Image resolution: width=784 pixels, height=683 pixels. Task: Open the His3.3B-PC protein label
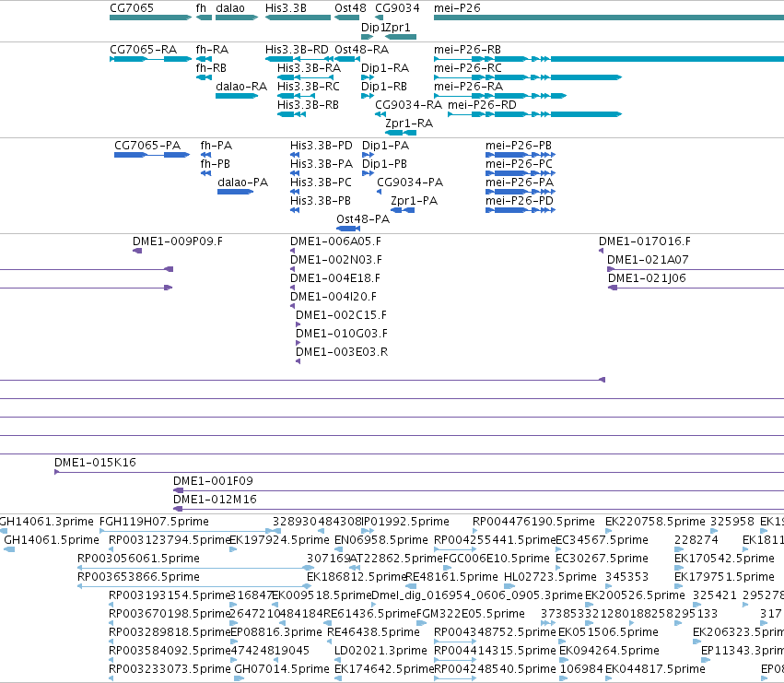pyautogui.click(x=321, y=183)
